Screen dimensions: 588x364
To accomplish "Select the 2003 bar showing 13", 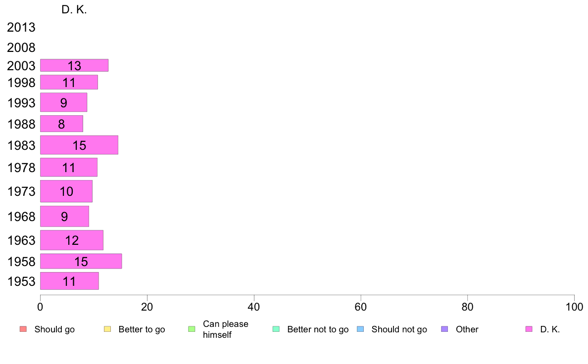I will click(74, 65).
